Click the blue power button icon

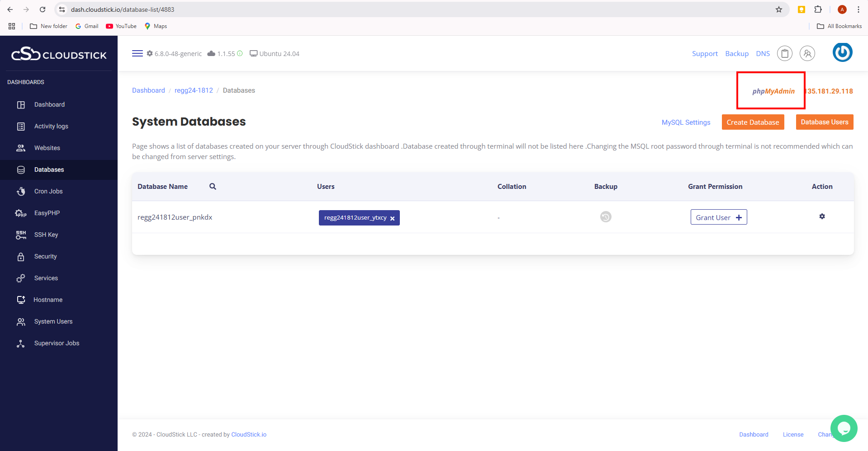tap(842, 52)
